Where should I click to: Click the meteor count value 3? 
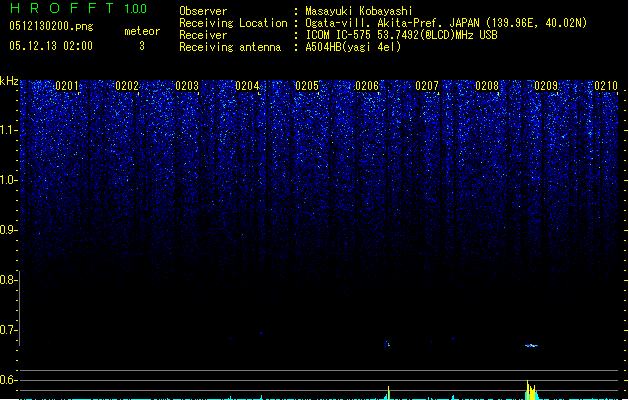tap(142, 46)
